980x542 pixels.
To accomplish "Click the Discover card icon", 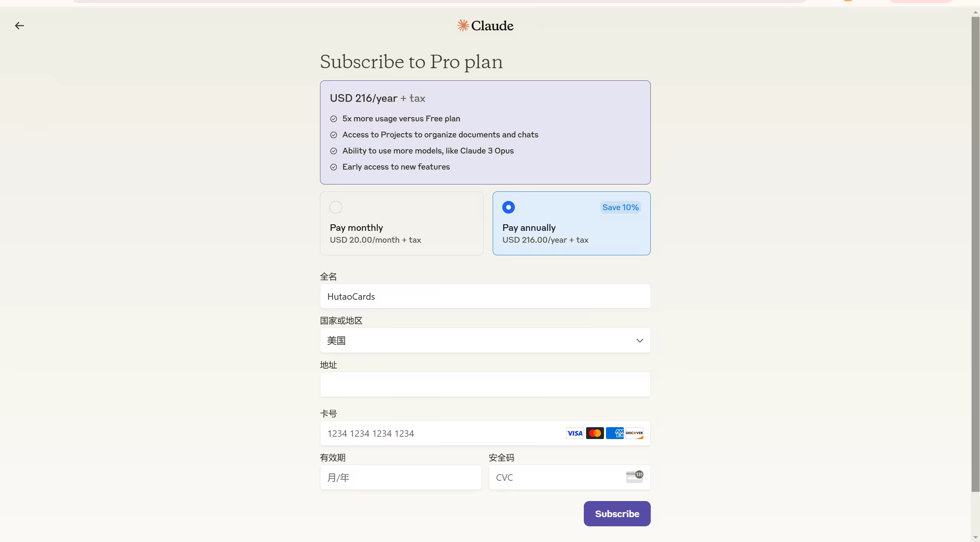I will pos(634,433).
